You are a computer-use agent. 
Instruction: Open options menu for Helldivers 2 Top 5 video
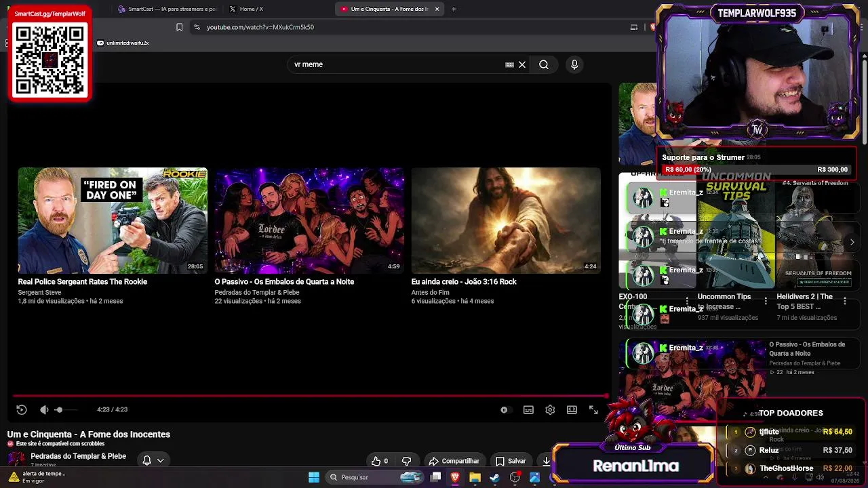pyautogui.click(x=844, y=301)
